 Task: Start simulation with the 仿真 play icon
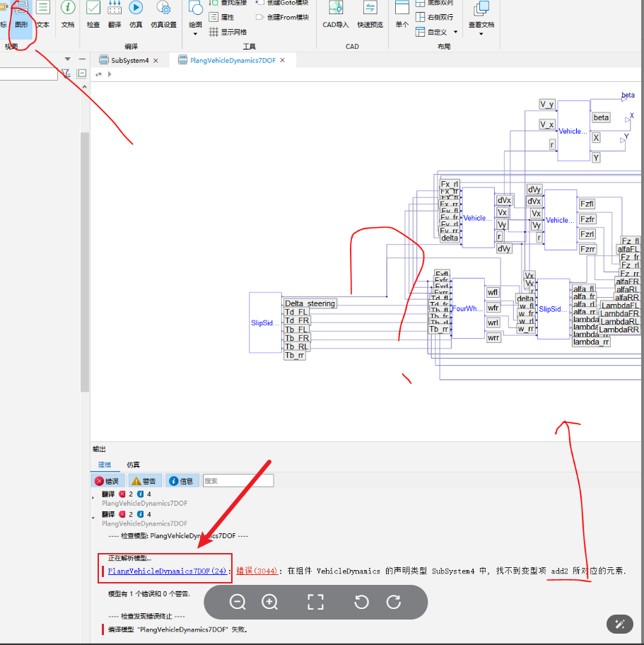(136, 13)
